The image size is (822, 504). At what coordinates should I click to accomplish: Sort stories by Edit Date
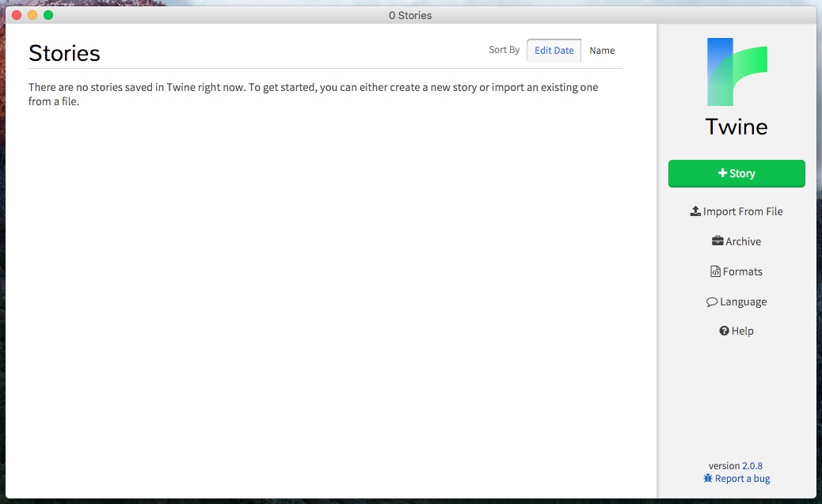pos(554,51)
